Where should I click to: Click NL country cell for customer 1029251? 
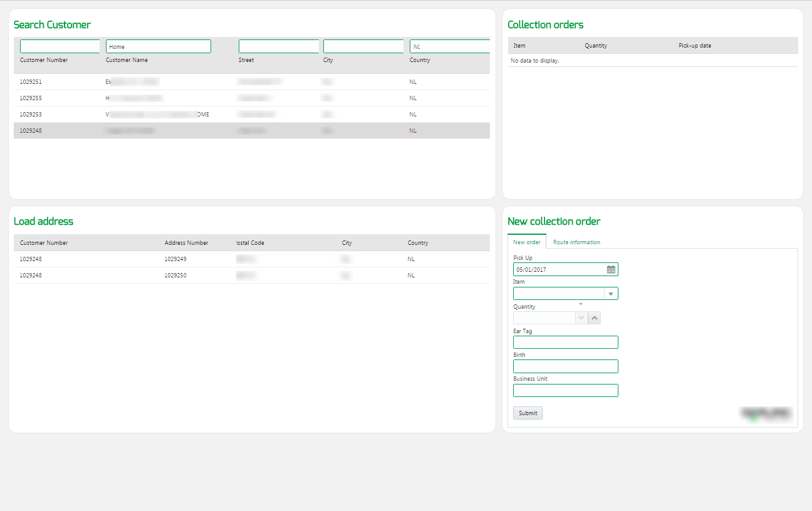413,82
